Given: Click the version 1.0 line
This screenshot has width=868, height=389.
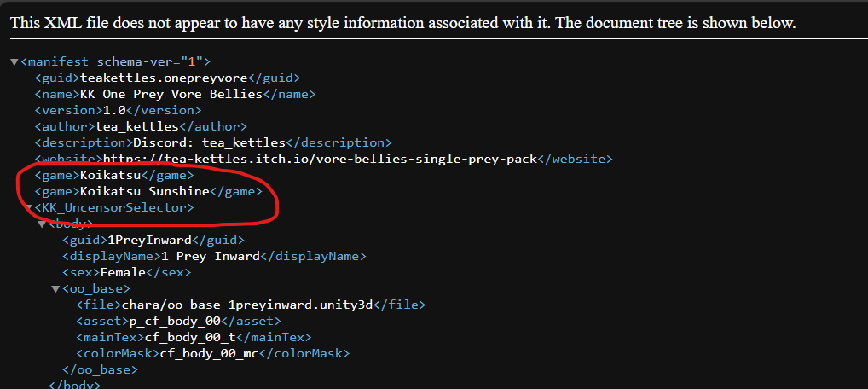Looking at the screenshot, I should point(118,110).
